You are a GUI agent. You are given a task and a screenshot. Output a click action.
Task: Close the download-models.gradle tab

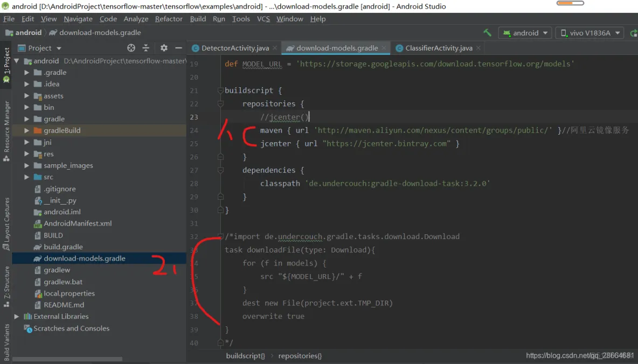point(384,48)
